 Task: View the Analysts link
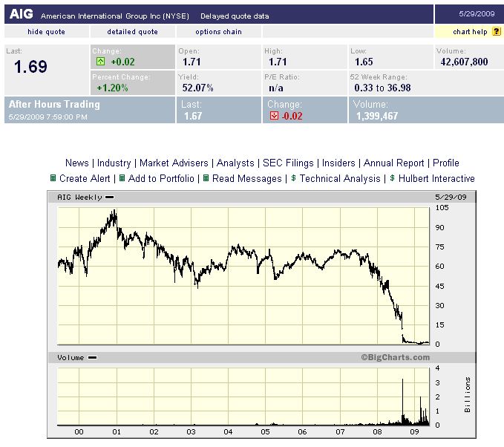pos(235,163)
